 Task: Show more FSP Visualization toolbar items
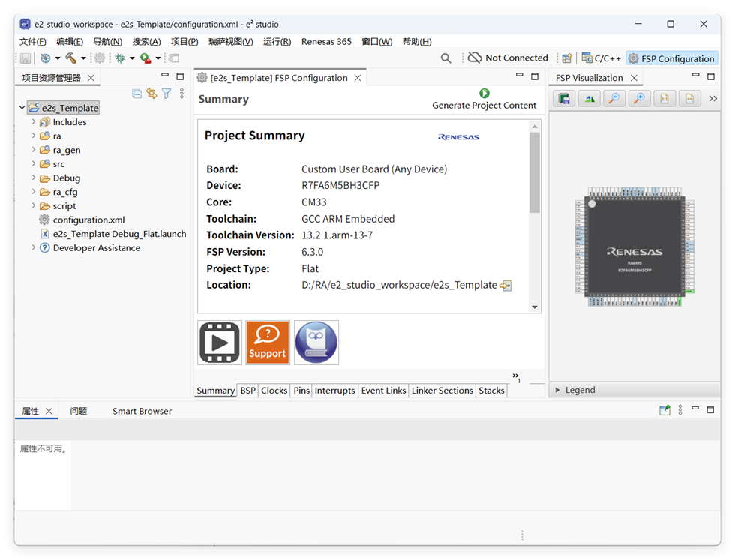(713, 98)
